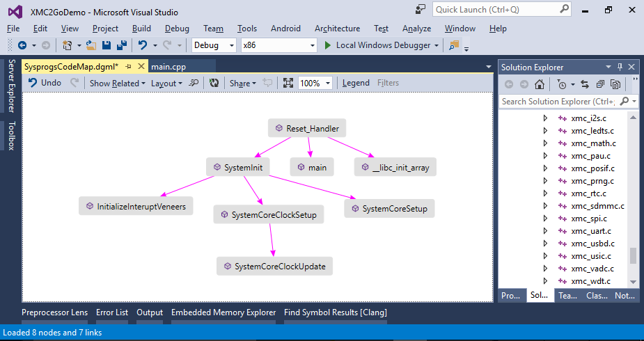Start debugging with green play icon
644x341 pixels.
pyautogui.click(x=327, y=45)
